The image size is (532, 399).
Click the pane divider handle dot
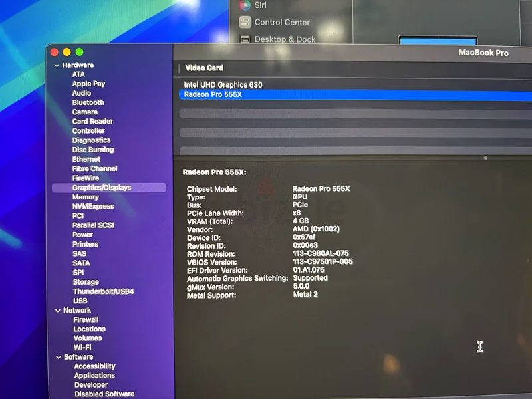click(485, 158)
